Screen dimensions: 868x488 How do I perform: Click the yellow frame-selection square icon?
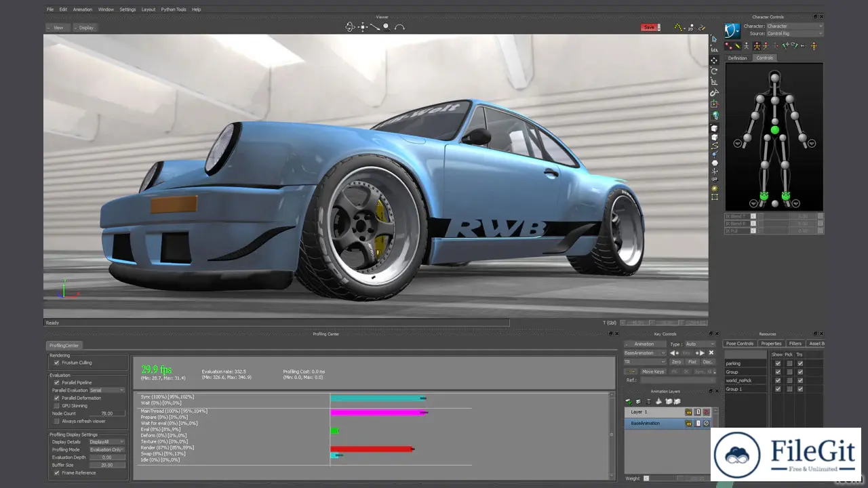pyautogui.click(x=715, y=197)
